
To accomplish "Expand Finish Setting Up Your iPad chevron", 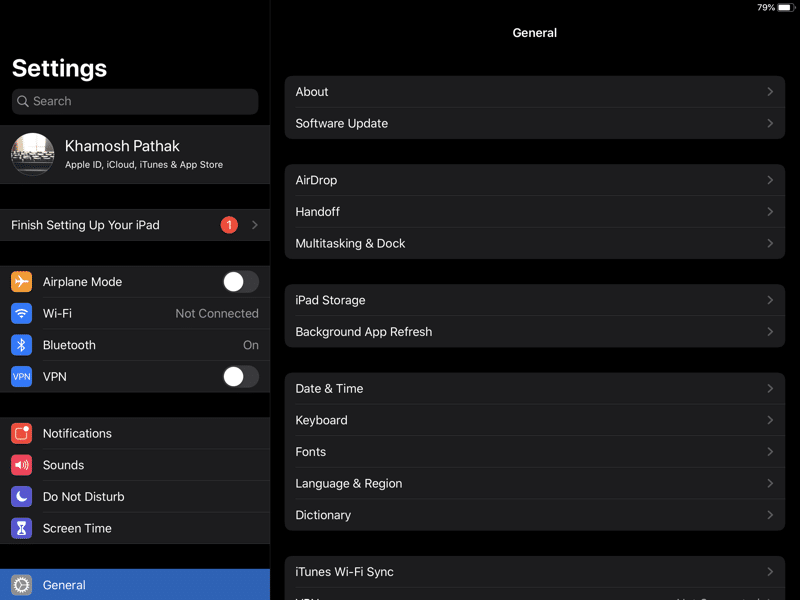I will coord(255,225).
